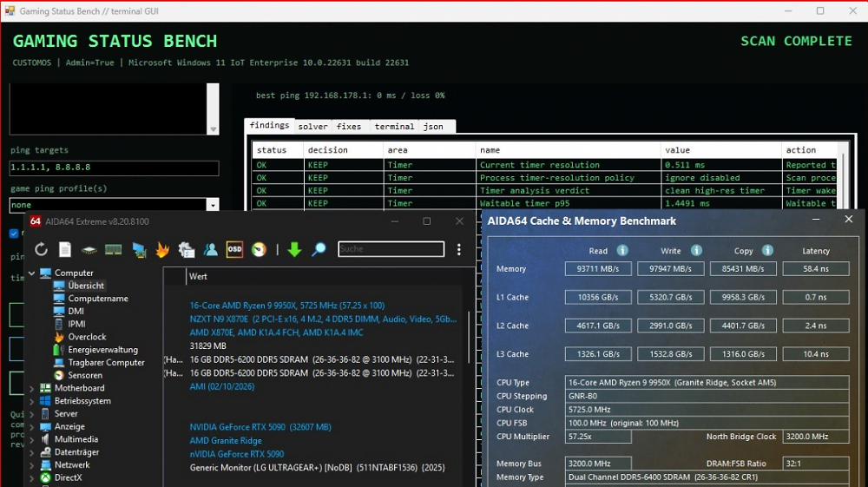Click the decision column header
Image resolution: width=868 pixels, height=487 pixels.
[x=343, y=150]
